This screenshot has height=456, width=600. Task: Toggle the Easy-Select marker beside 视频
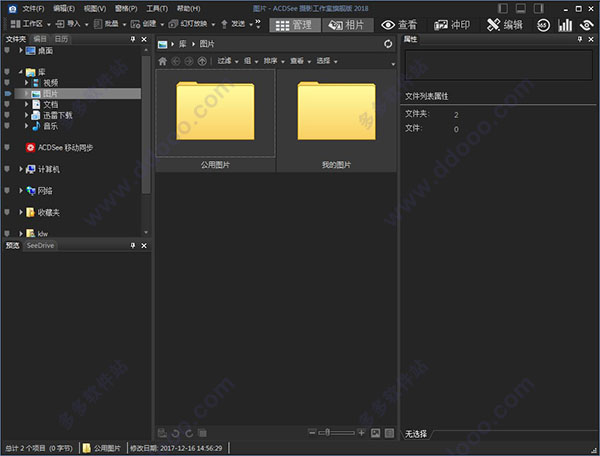pyautogui.click(x=7, y=82)
